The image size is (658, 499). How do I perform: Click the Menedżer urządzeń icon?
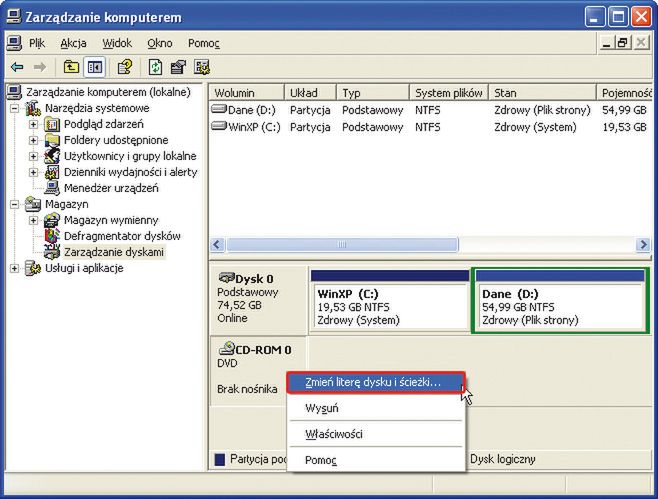(52, 188)
